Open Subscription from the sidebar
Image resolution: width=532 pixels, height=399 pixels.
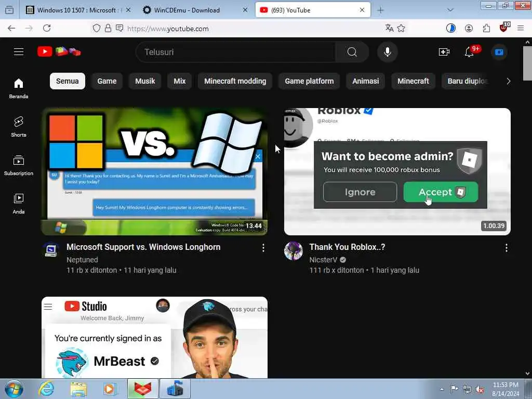(19, 165)
